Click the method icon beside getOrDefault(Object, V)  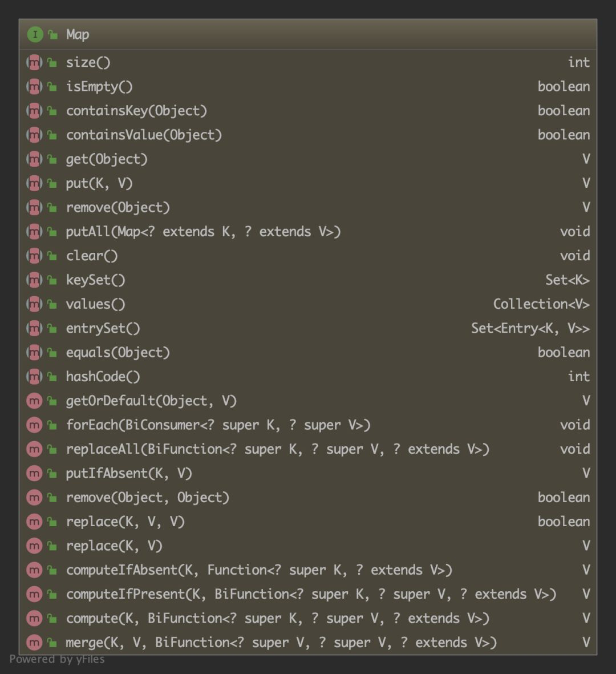(x=35, y=401)
